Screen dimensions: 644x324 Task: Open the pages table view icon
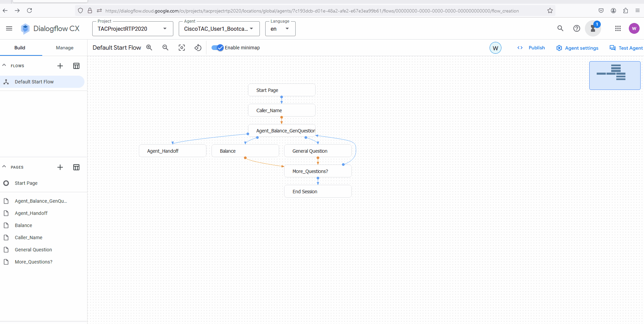click(x=76, y=167)
